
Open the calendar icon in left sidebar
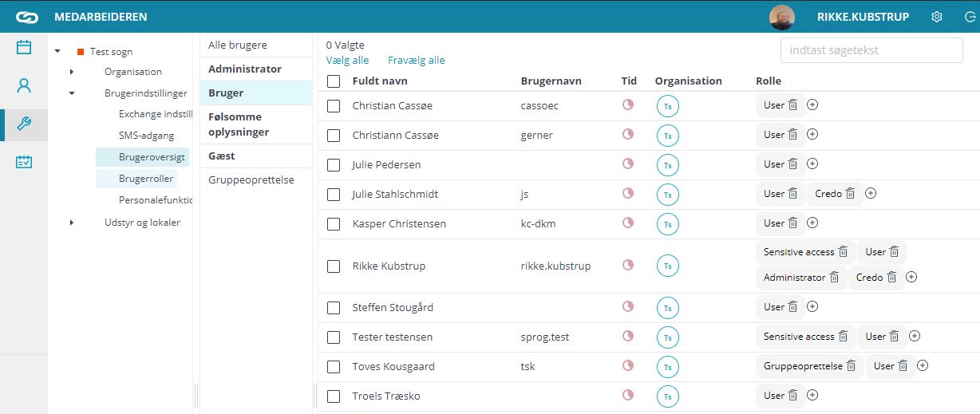24,47
